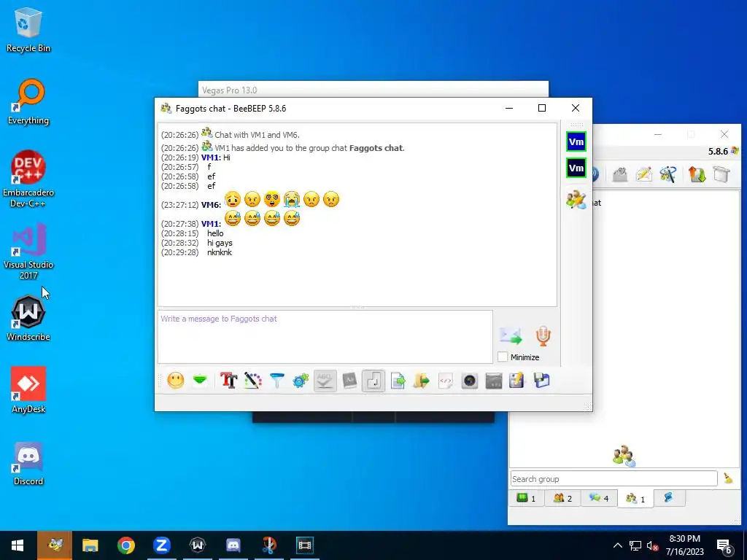Click the taskbar clock showing 8:30 PM

click(684, 545)
